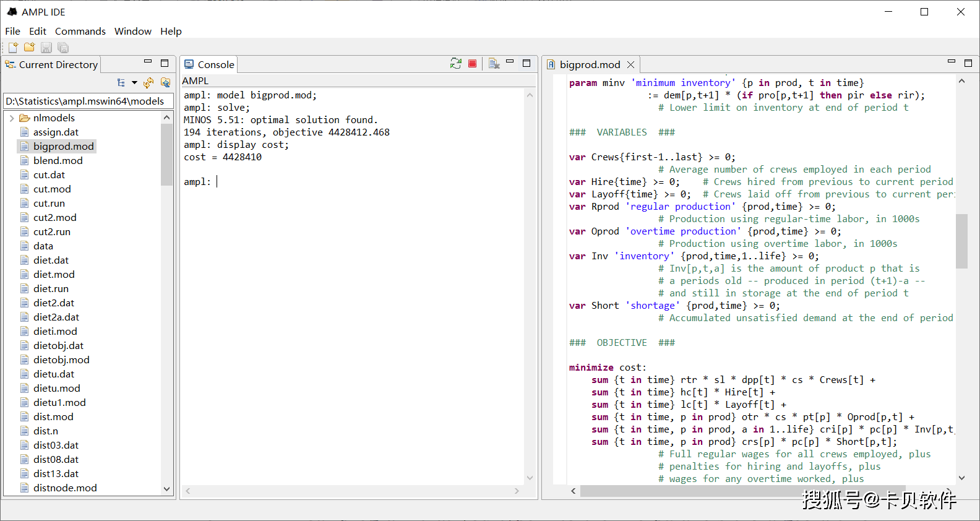
Task: Clear the Console output with the clear icon
Action: click(x=494, y=64)
